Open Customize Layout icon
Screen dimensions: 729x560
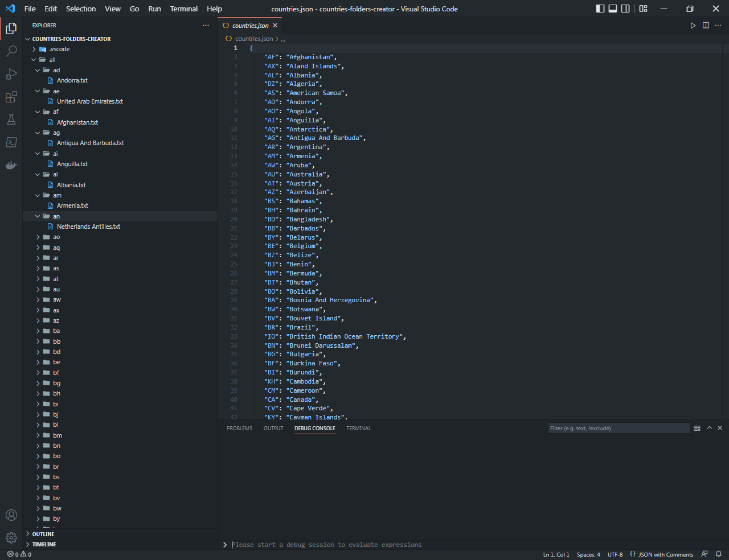(643, 9)
